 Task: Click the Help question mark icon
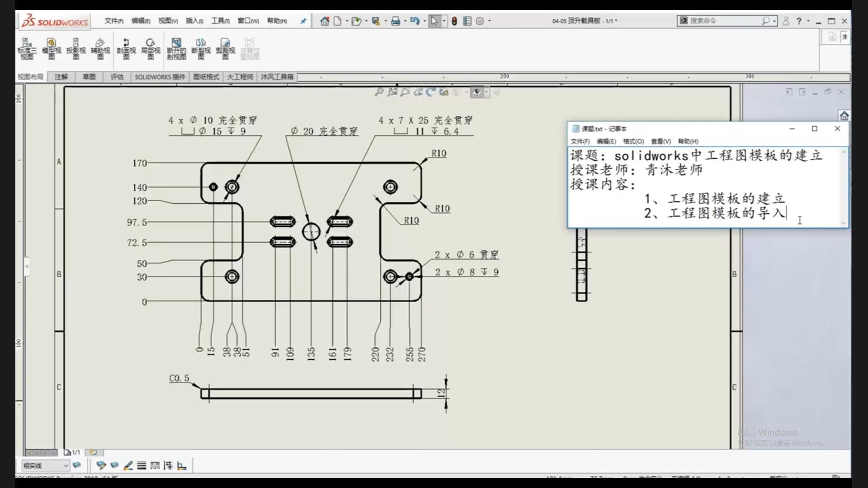799,21
